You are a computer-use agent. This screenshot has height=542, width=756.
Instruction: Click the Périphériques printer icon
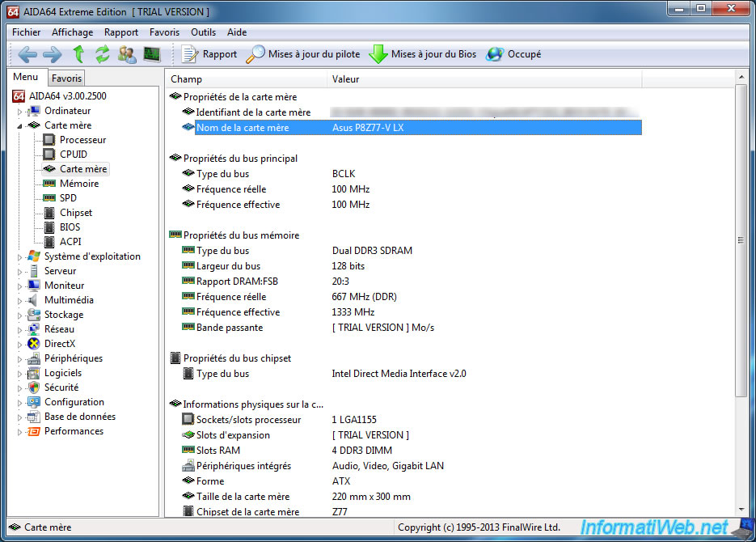tap(34, 358)
